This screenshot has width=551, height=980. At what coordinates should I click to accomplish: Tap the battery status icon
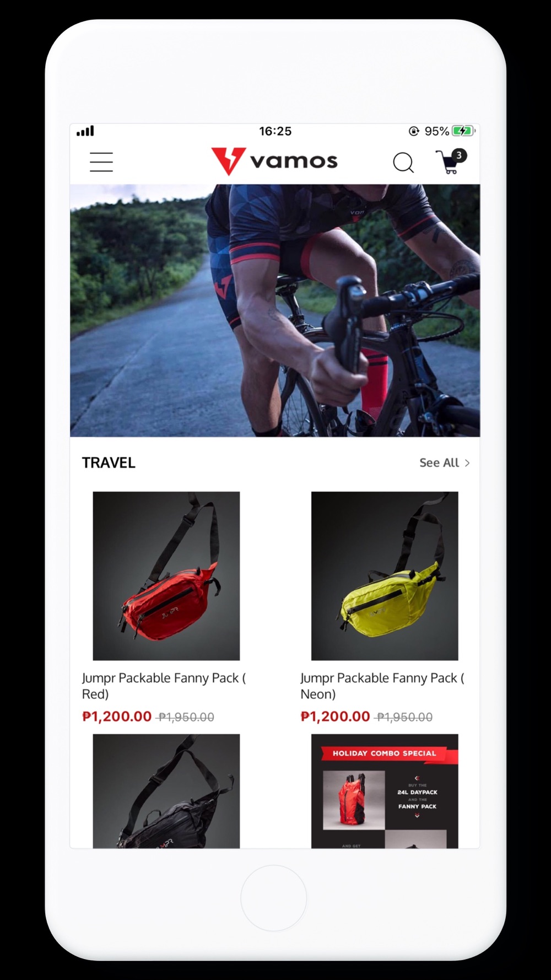click(463, 131)
